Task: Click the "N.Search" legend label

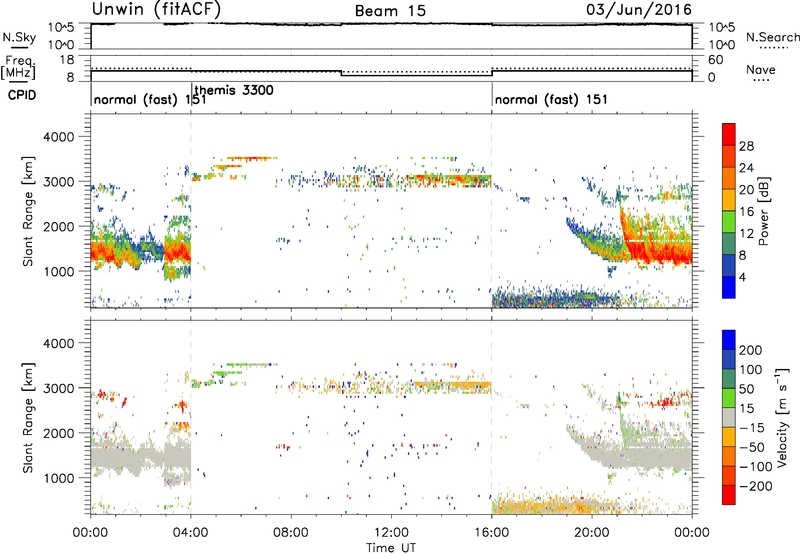Action: point(772,37)
